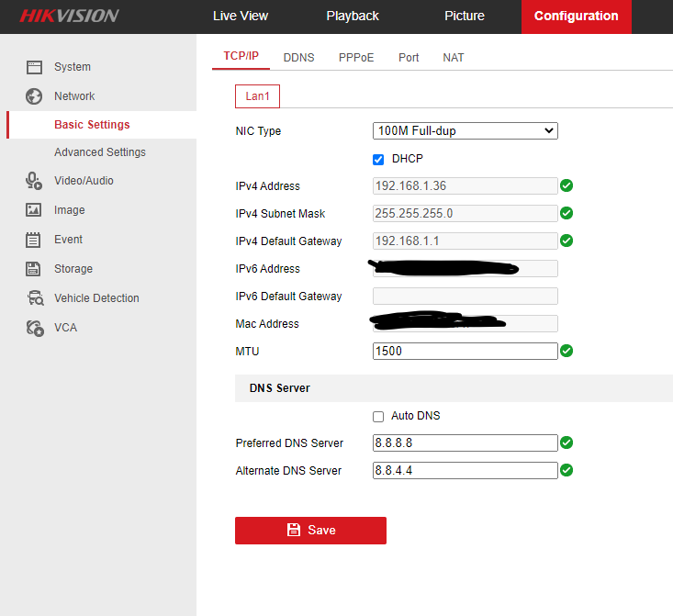This screenshot has width=673, height=616.
Task: Click into the MTU input field
Action: 465,352
